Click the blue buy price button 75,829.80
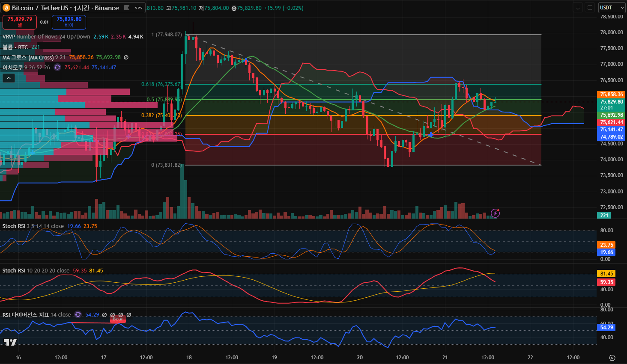 point(69,22)
